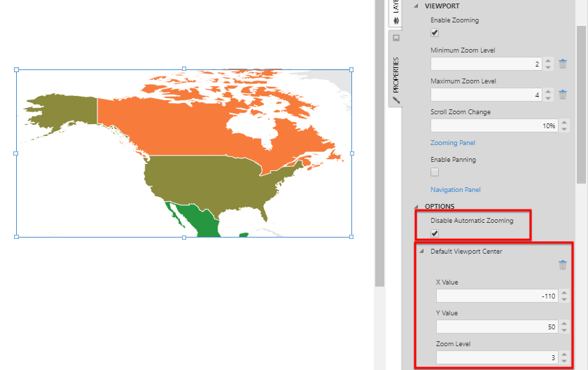Click the small panel icon above Properties tab
This screenshot has width=588, height=370.
(x=396, y=37)
